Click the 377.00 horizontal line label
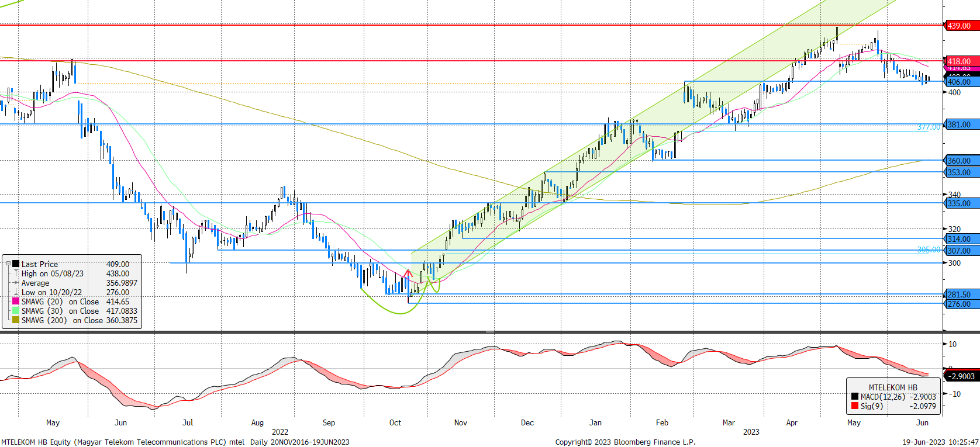 (929, 127)
